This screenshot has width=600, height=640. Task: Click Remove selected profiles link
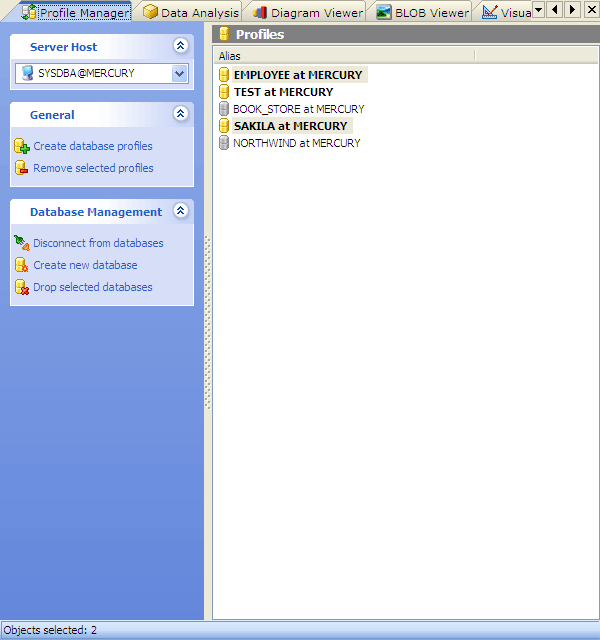point(93,168)
